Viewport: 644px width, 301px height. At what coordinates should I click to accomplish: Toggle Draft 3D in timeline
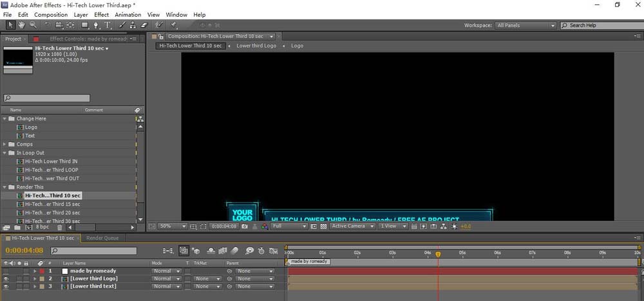196,251
